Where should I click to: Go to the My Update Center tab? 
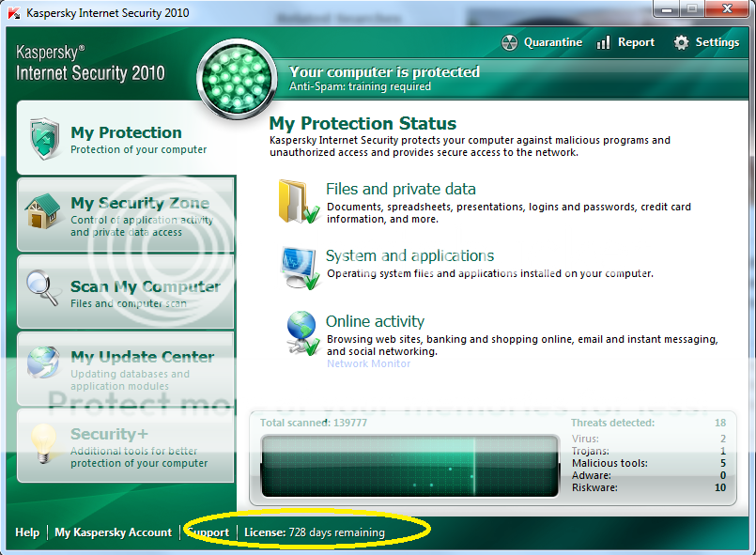[126, 369]
